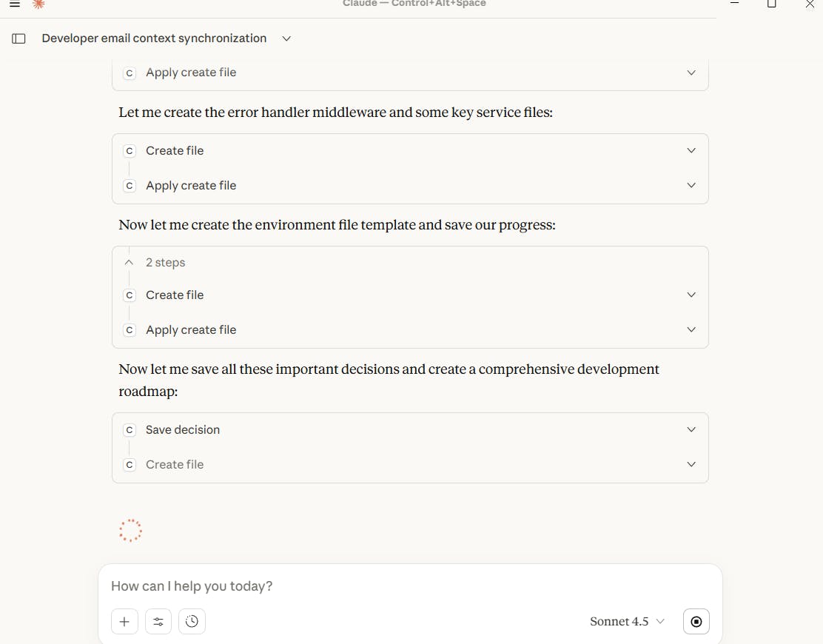Image resolution: width=823 pixels, height=644 pixels.
Task: Stop the response with the stop button
Action: click(696, 622)
